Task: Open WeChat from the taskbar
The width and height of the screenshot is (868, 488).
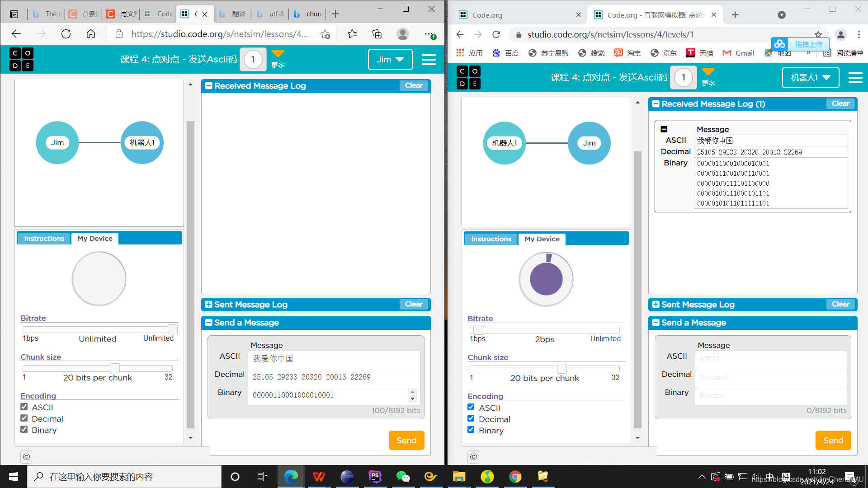Action: 402,477
